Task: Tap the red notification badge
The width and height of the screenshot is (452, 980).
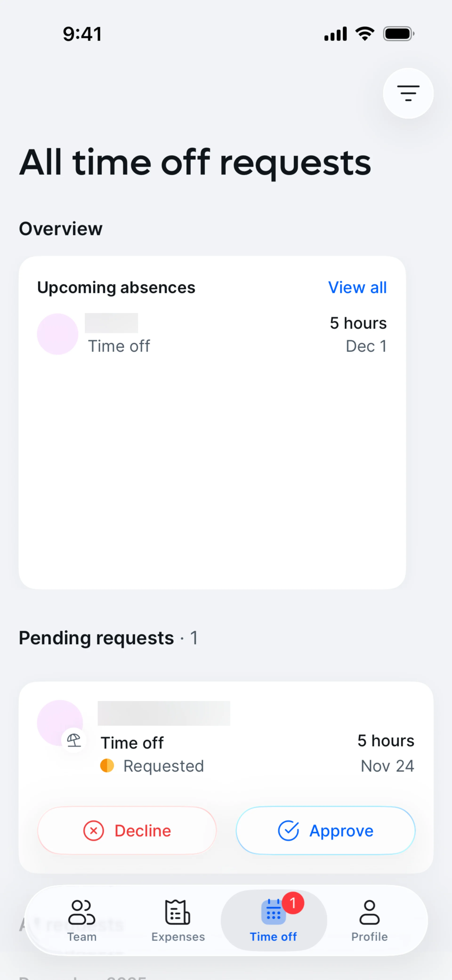Action: click(293, 903)
